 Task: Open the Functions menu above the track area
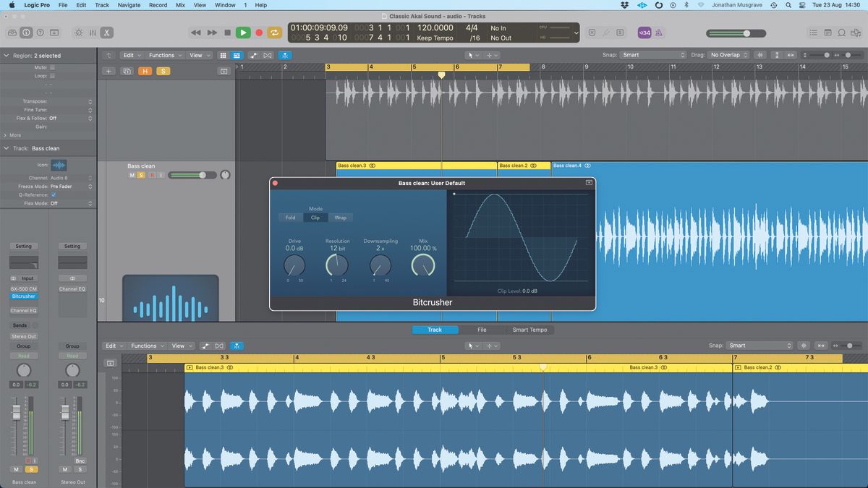tap(162, 55)
